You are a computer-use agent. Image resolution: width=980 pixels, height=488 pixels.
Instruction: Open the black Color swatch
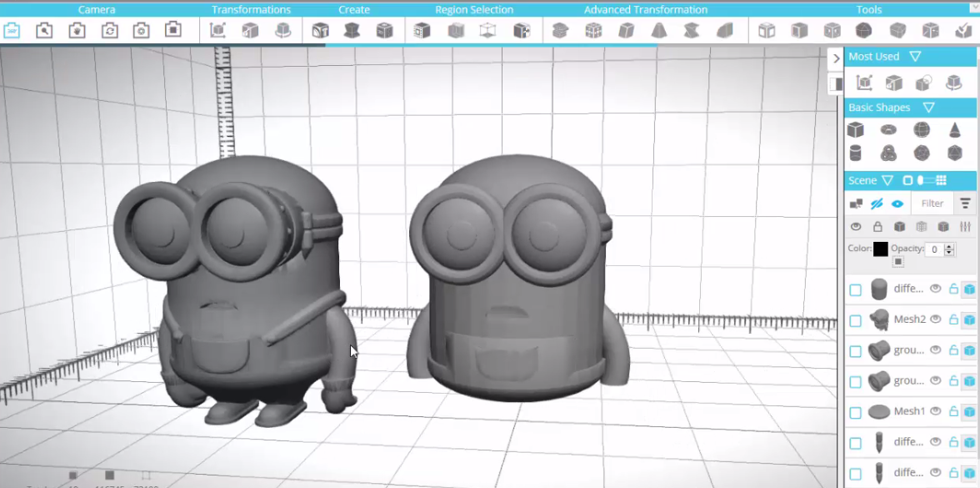point(880,249)
